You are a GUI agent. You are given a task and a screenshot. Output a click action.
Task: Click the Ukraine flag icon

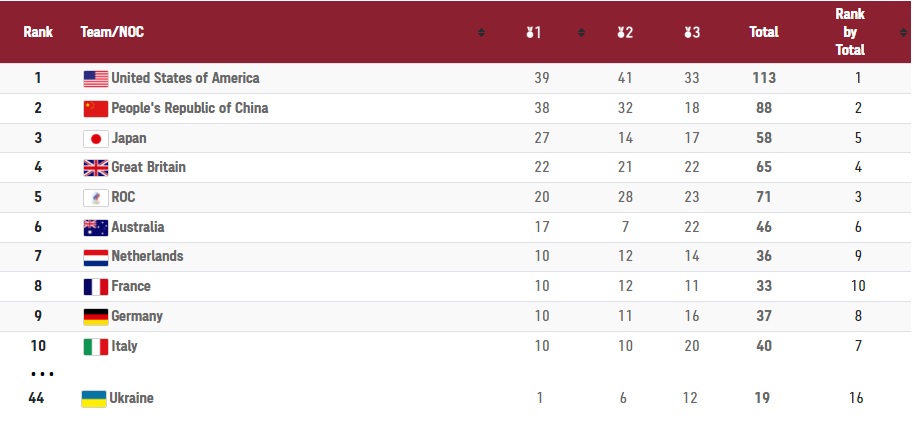94,399
